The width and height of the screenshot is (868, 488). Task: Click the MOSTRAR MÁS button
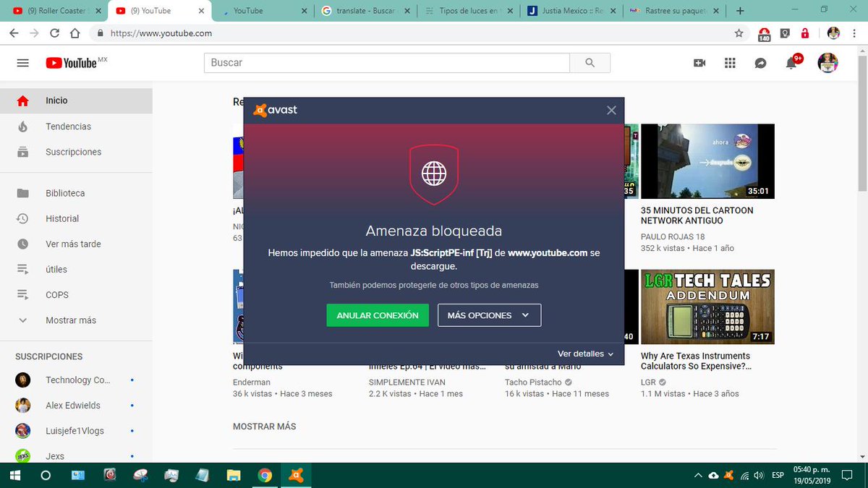point(264,427)
